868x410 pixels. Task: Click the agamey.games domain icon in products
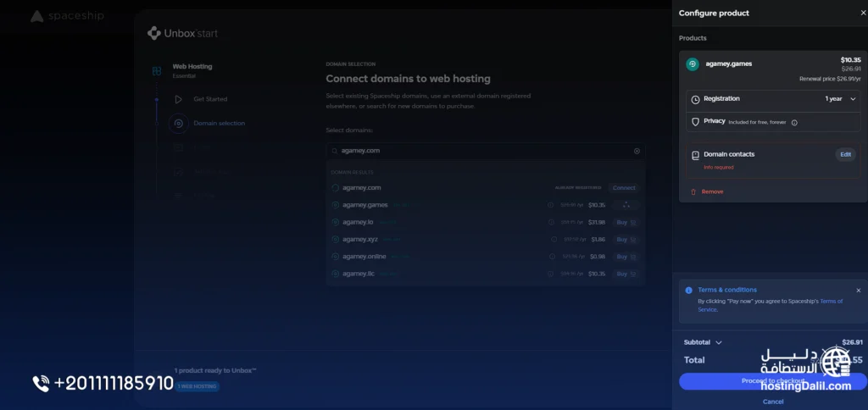pyautogui.click(x=693, y=64)
